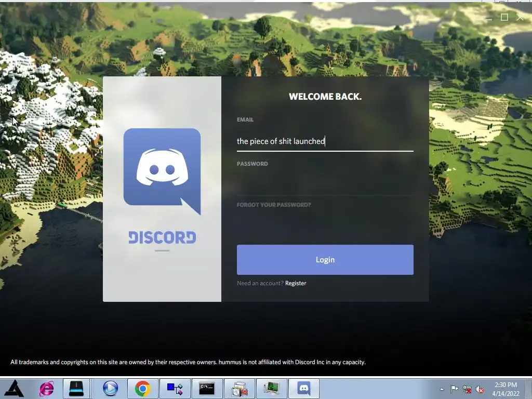
Task: Click the Start button with triangle logo
Action: coord(15,389)
